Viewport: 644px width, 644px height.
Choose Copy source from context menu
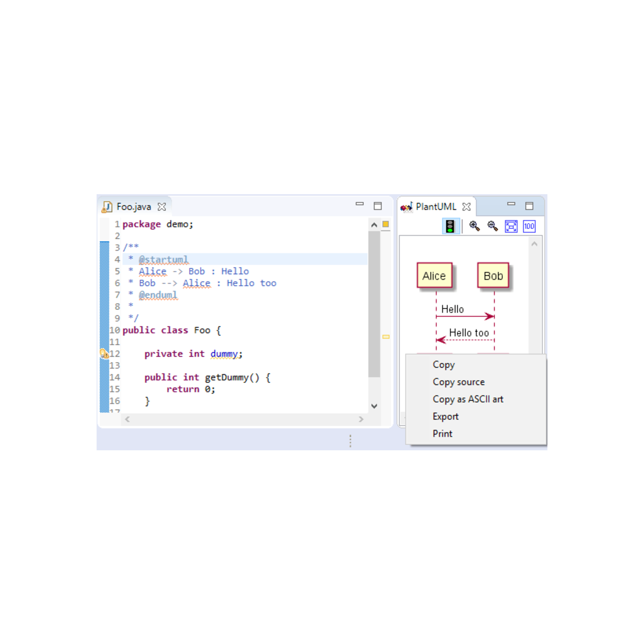(458, 382)
